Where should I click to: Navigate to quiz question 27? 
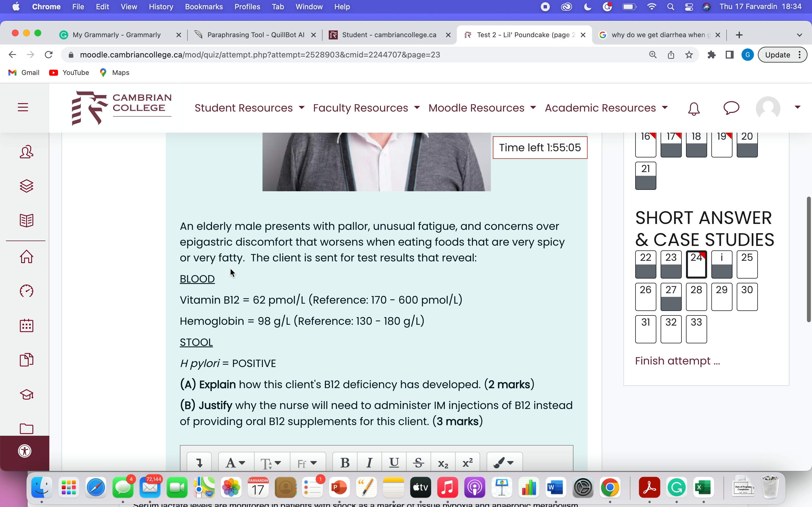click(670, 297)
